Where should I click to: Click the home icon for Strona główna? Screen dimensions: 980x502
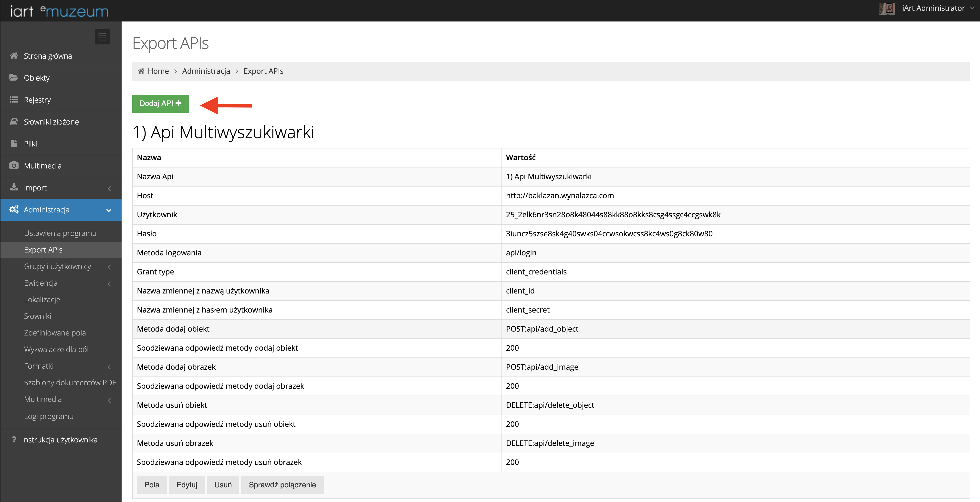(14, 56)
